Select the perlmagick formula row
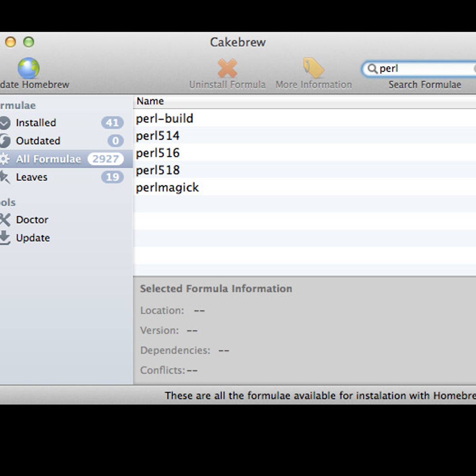This screenshot has width=476, height=476. coord(305,187)
